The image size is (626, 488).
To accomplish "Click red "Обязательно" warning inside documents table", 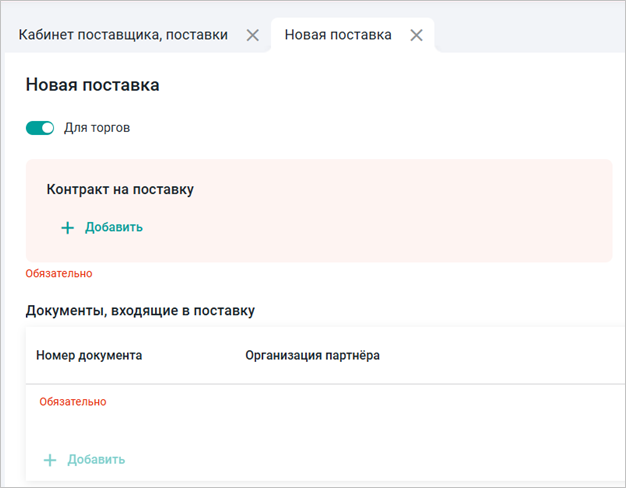I will (x=73, y=402).
